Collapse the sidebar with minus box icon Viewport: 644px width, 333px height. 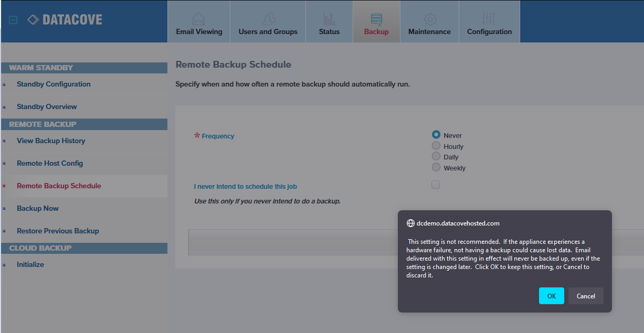(x=14, y=20)
